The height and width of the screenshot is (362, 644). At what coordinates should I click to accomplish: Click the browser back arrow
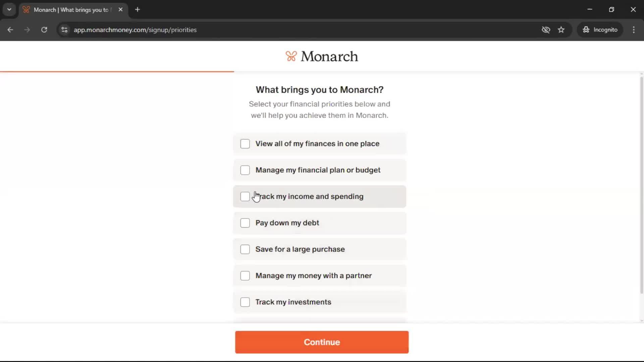click(10, 30)
